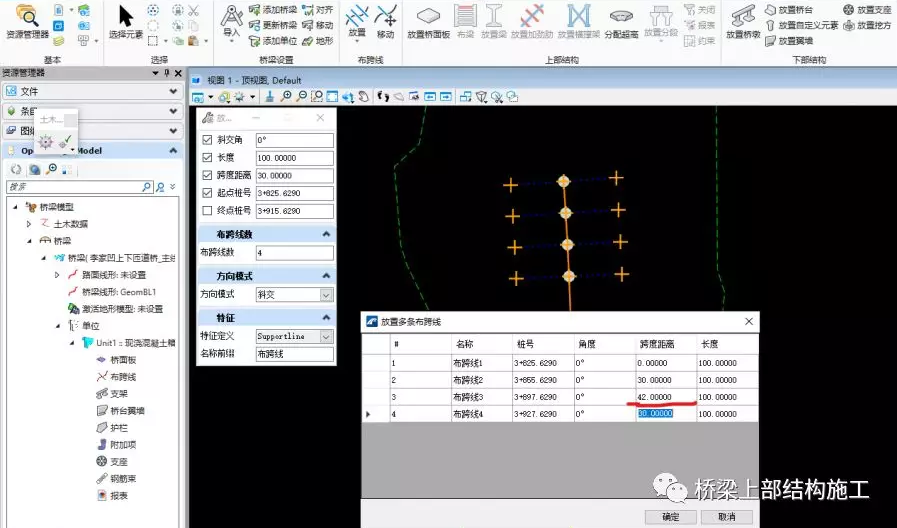Click 放置挖方 excavation tool
Image resolution: width=897 pixels, height=528 pixels.
pos(867,25)
